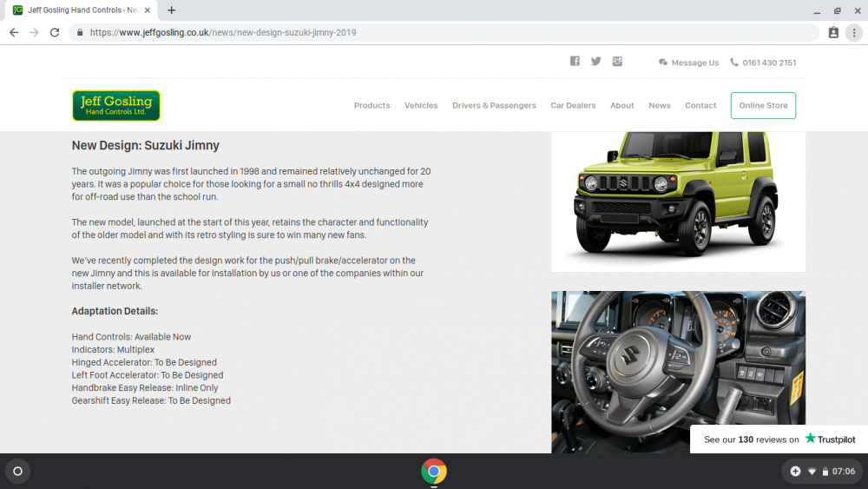
Task: Open the Instagram social icon
Action: 617,61
